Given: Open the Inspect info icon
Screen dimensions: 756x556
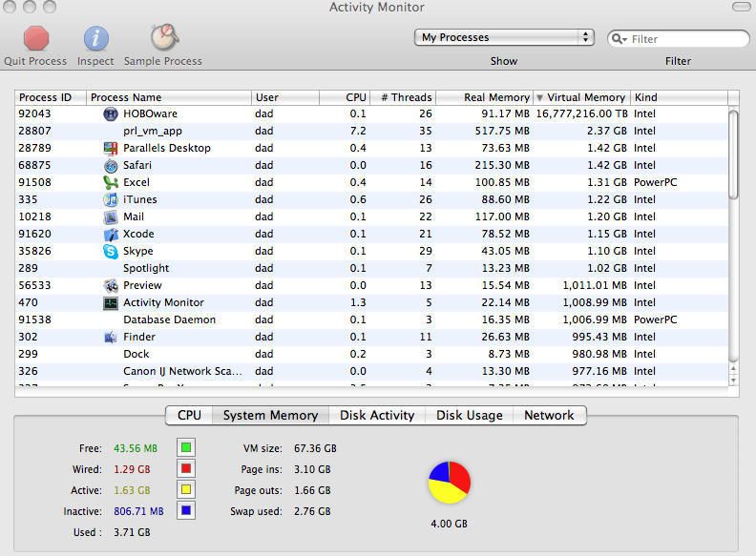Looking at the screenshot, I should coord(96,38).
